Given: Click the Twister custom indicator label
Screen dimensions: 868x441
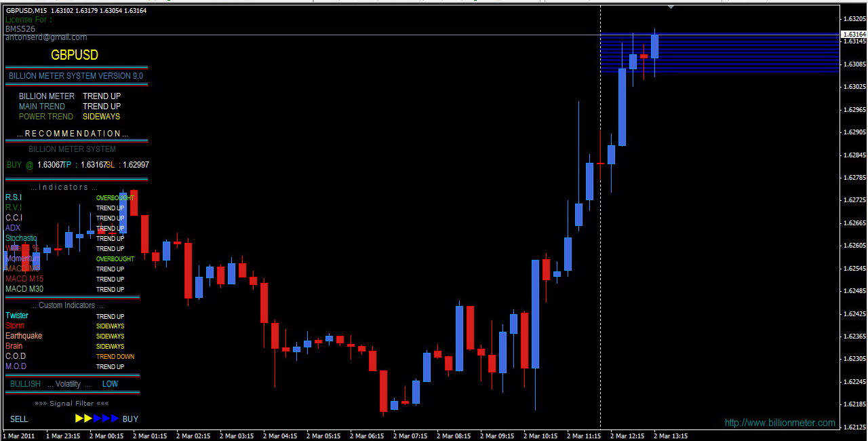Looking at the screenshot, I should point(17,315).
